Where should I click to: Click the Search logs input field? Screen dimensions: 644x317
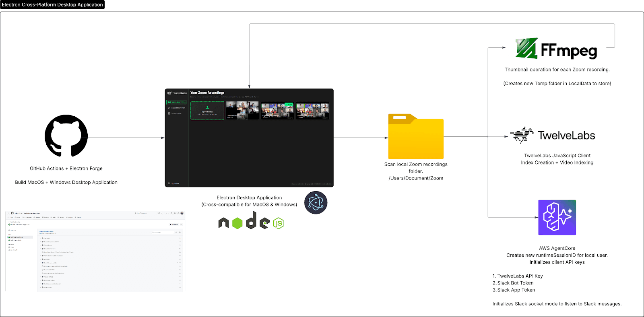pos(163,232)
